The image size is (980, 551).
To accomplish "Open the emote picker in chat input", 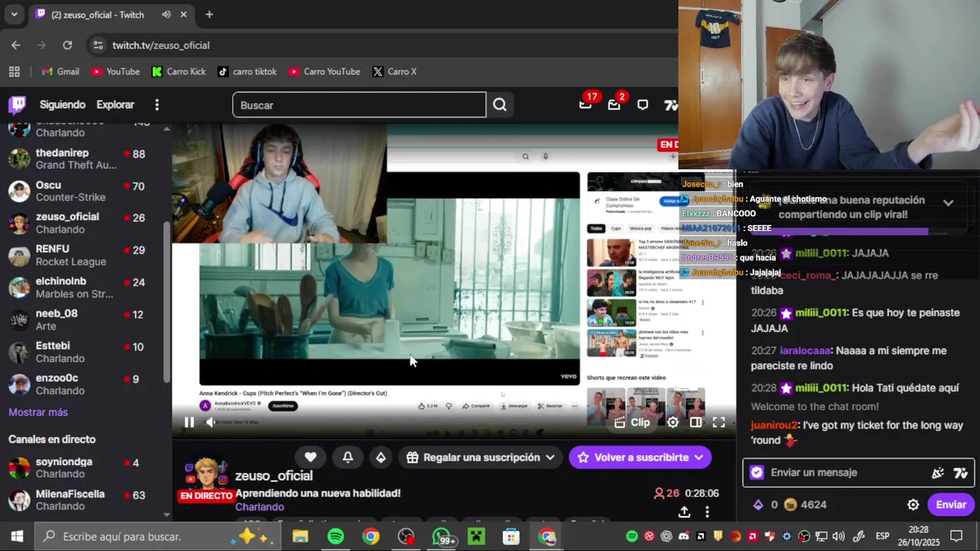I will point(938,473).
